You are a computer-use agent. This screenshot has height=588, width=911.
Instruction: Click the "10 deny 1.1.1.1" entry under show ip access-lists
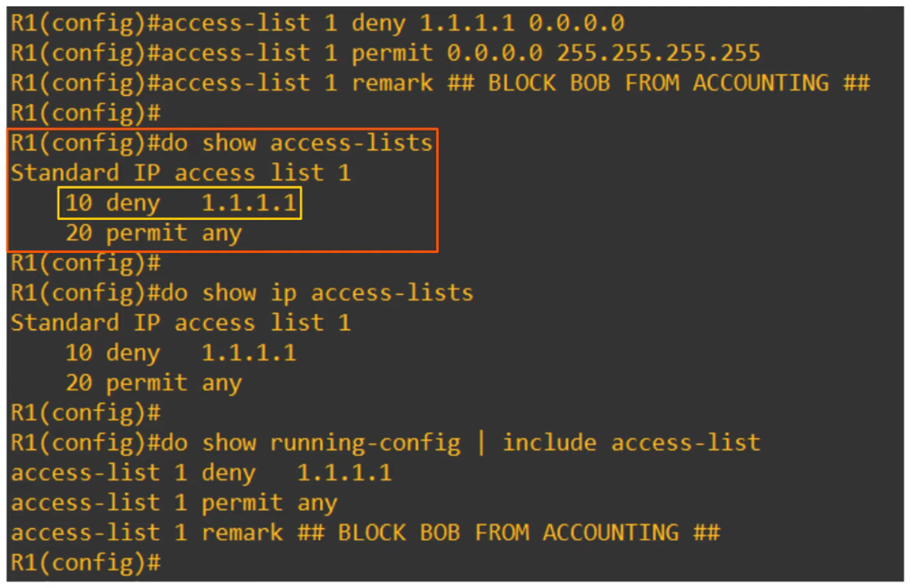[x=181, y=353]
